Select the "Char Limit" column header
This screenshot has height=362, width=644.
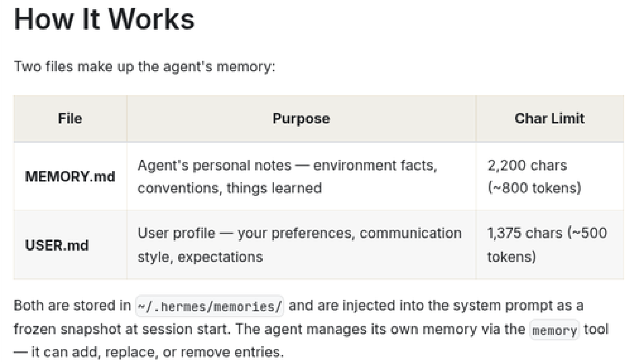click(x=549, y=119)
